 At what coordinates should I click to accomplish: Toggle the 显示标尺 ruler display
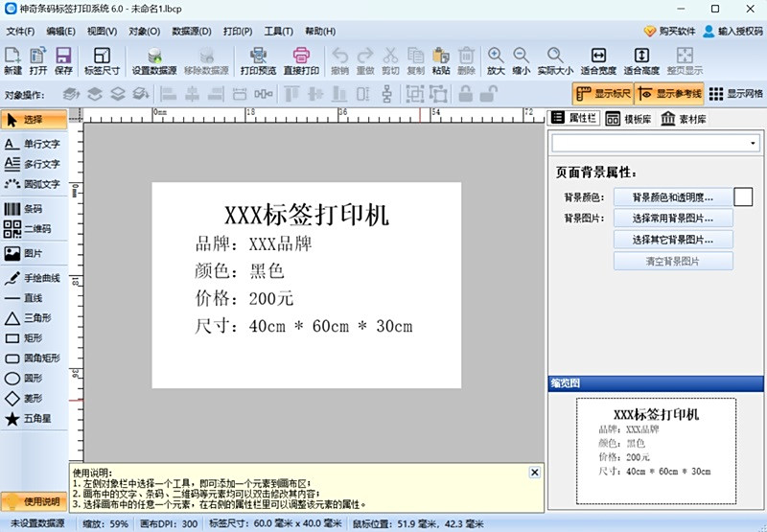point(602,94)
